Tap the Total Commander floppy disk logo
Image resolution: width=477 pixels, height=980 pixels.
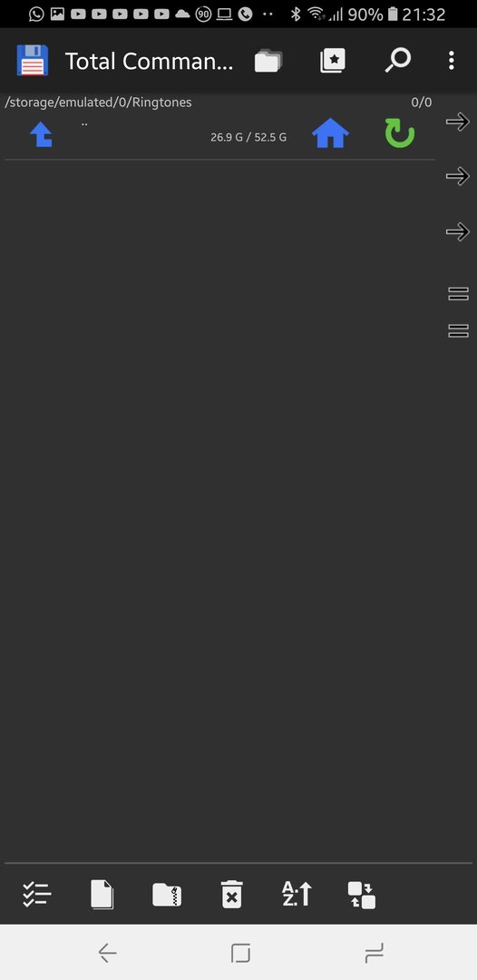(x=32, y=61)
